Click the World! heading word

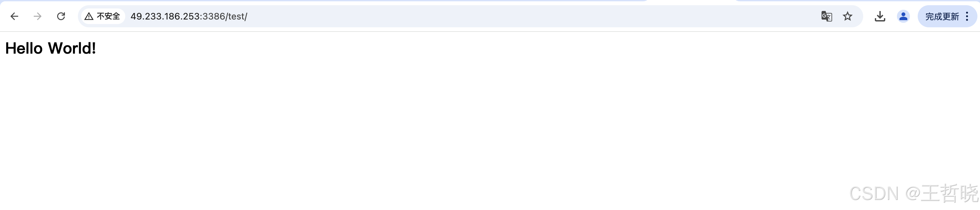pos(72,48)
